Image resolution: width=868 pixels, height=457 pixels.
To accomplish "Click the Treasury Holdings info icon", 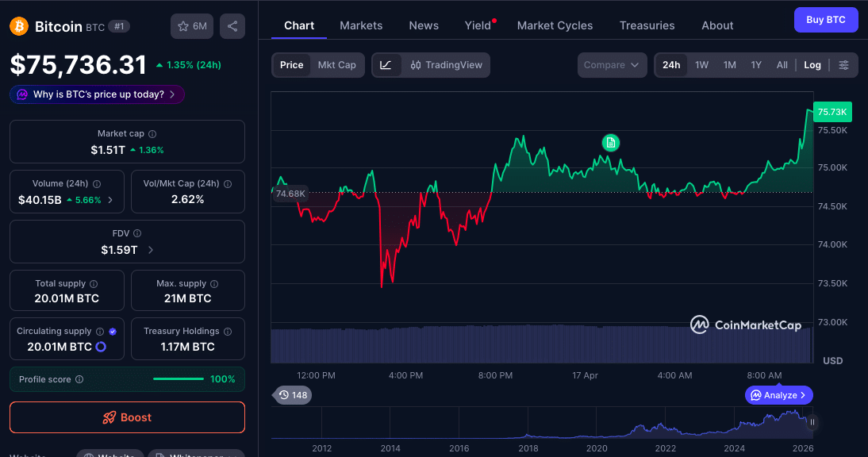I will [x=228, y=332].
